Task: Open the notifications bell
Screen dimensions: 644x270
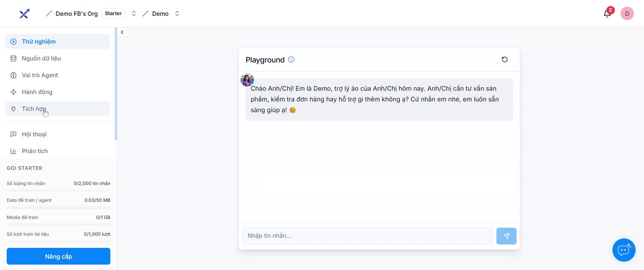Action: [607, 13]
